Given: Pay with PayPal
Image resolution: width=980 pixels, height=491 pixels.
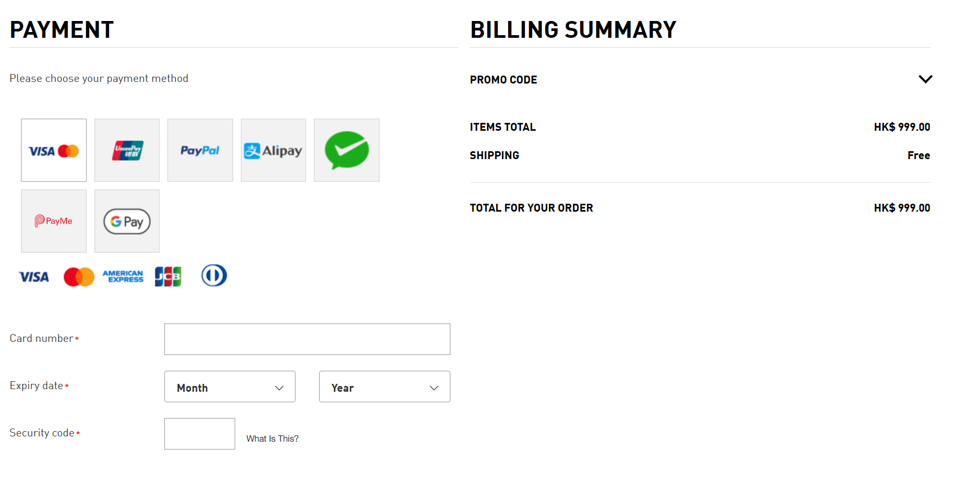Looking at the screenshot, I should tap(200, 150).
